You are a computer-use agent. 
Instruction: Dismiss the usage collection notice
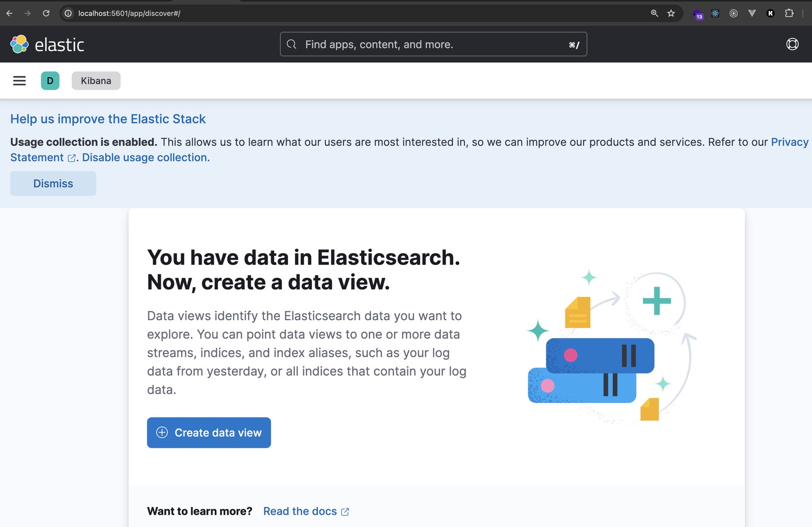click(53, 184)
